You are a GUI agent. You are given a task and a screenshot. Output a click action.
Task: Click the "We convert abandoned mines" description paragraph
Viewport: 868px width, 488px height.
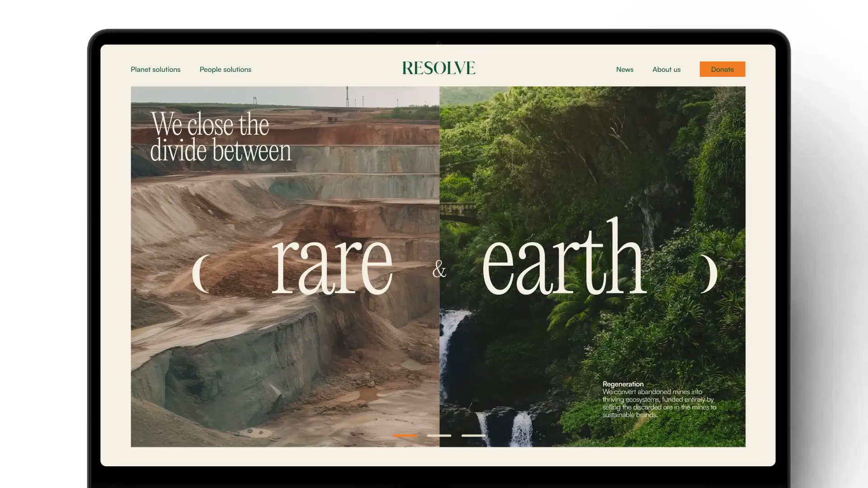[659, 403]
